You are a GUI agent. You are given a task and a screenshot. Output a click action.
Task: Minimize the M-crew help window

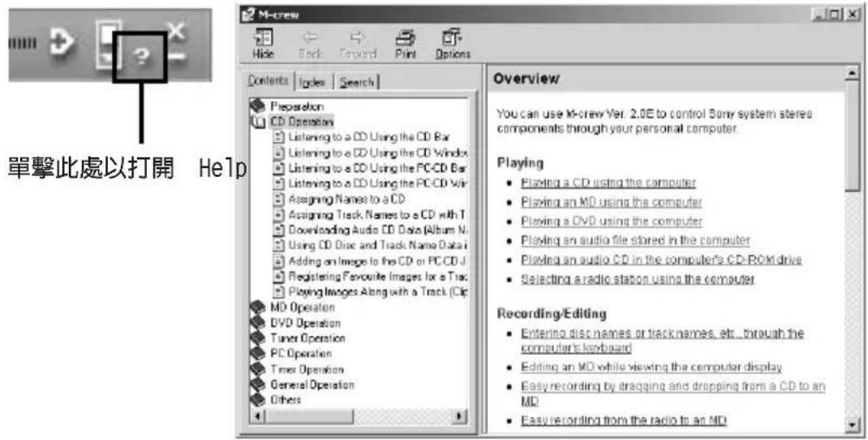(819, 15)
